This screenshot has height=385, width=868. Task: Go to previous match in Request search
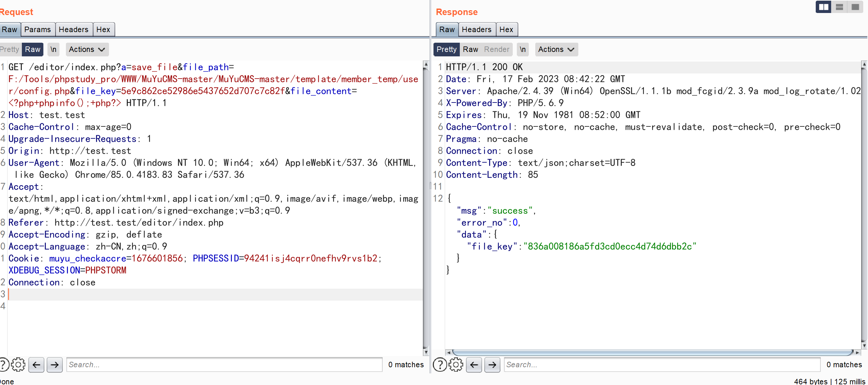[x=37, y=365]
